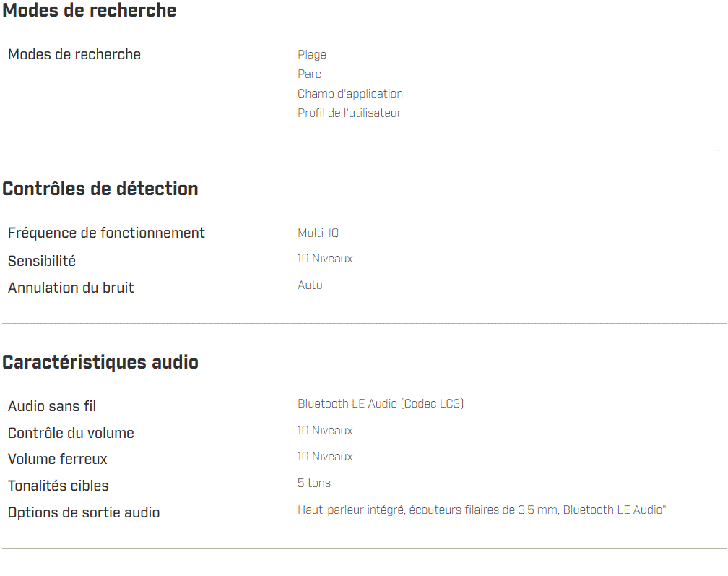The image size is (728, 576).
Task: Click the "Profil de l'utilisateur" value
Action: tap(350, 113)
